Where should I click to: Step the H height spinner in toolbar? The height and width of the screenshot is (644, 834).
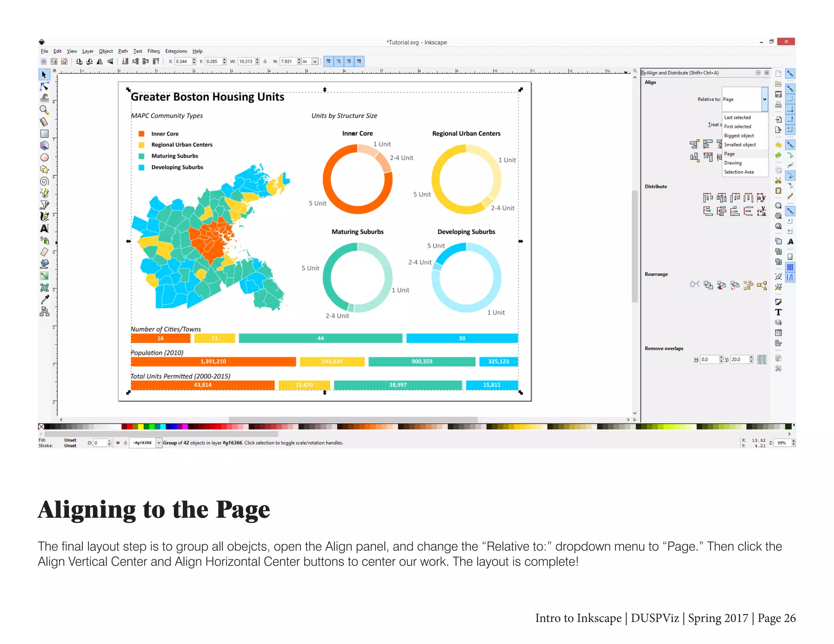299,61
